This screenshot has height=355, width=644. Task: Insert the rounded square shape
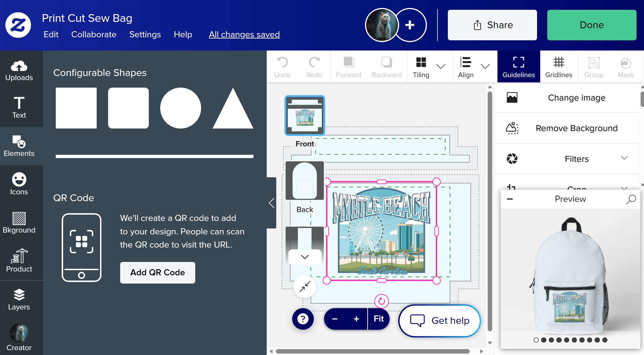[128, 108]
